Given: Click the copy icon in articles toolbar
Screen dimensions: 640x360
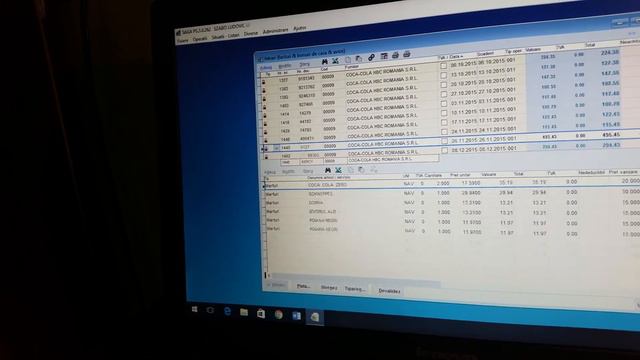Looking at the screenshot, I should pyautogui.click(x=350, y=170).
